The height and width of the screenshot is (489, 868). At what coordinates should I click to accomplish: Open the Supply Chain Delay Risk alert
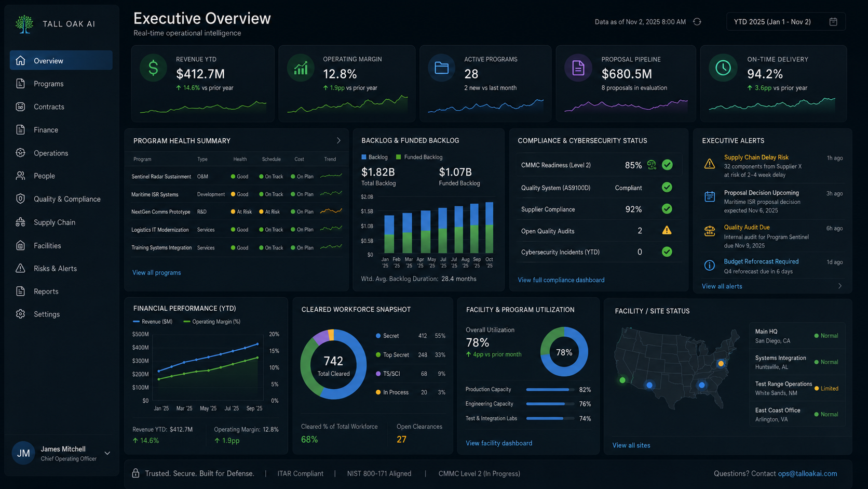click(773, 166)
